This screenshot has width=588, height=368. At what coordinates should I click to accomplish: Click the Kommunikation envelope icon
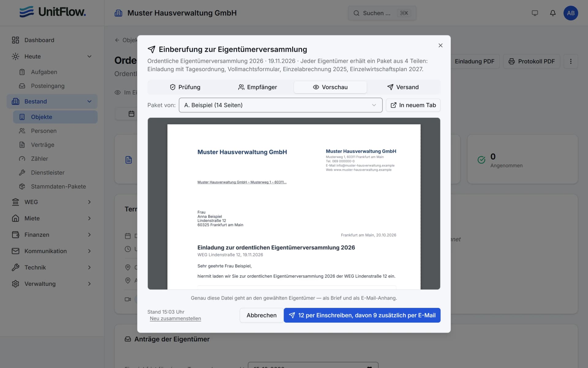point(15,251)
